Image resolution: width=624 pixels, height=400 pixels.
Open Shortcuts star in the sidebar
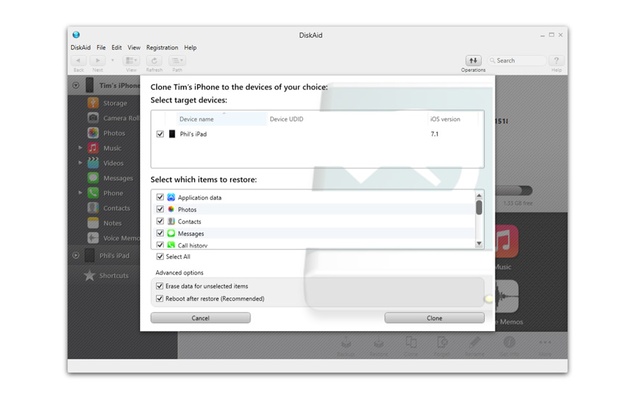[x=90, y=275]
